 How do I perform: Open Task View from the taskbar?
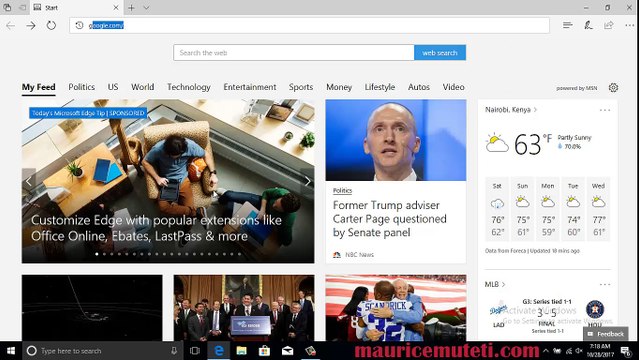pyautogui.click(x=195, y=351)
